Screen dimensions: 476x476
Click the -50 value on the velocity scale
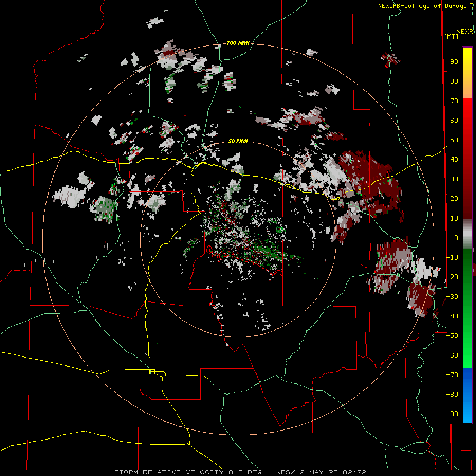(452, 336)
